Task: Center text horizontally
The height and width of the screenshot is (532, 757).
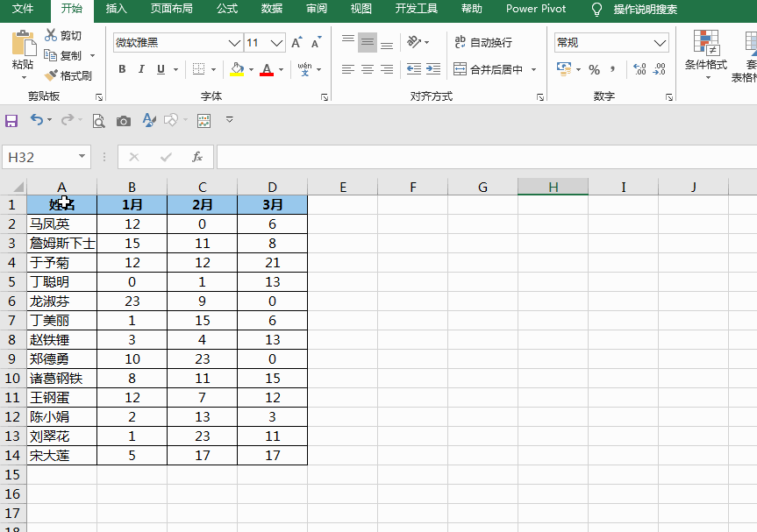Action: click(x=368, y=69)
